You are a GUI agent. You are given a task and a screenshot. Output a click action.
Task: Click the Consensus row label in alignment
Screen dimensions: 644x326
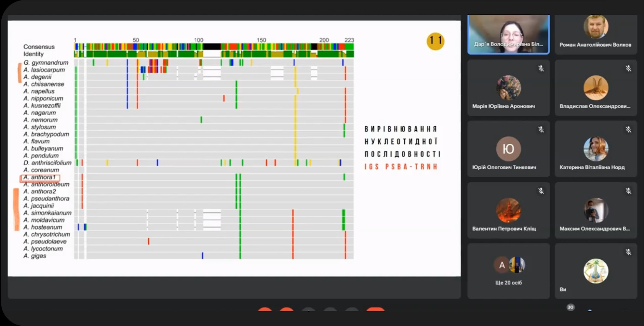(39, 47)
